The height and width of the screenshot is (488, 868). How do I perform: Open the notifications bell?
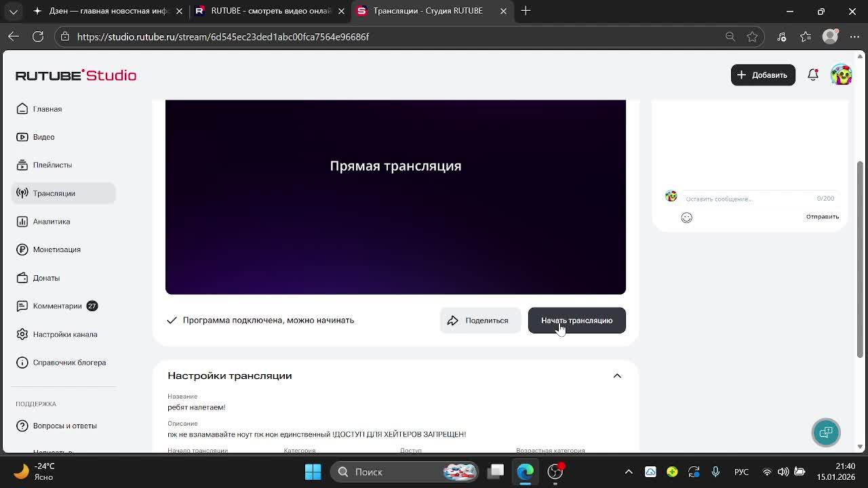(x=813, y=75)
